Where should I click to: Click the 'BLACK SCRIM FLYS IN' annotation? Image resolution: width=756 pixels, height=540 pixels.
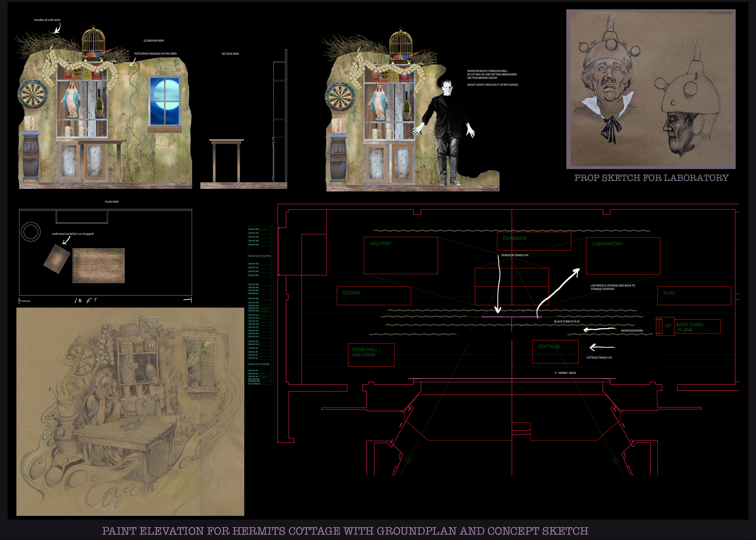pyautogui.click(x=567, y=321)
